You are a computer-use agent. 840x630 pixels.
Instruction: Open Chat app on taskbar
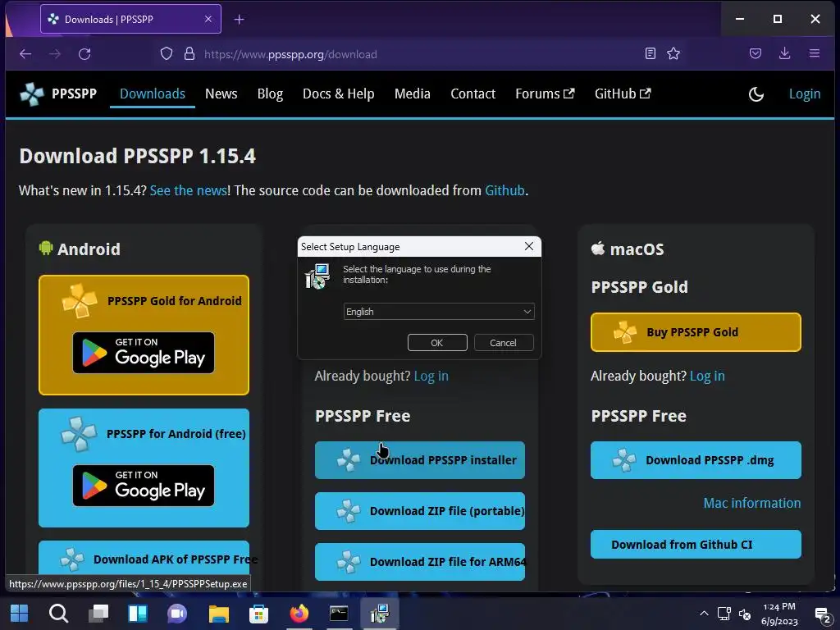[x=177, y=614]
